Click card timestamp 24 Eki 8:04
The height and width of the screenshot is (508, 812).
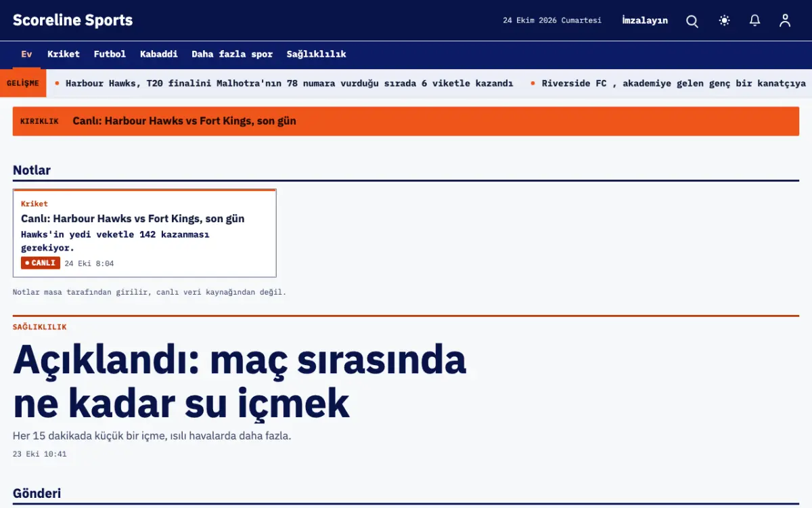click(x=89, y=263)
